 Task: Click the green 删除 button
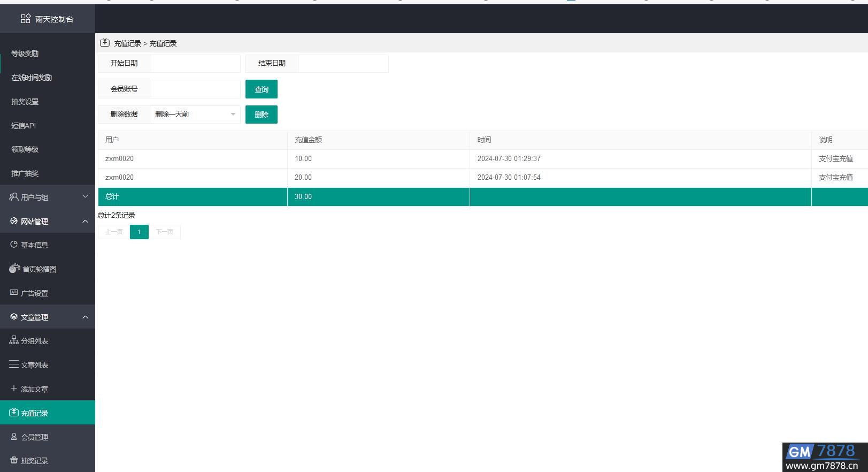(262, 115)
